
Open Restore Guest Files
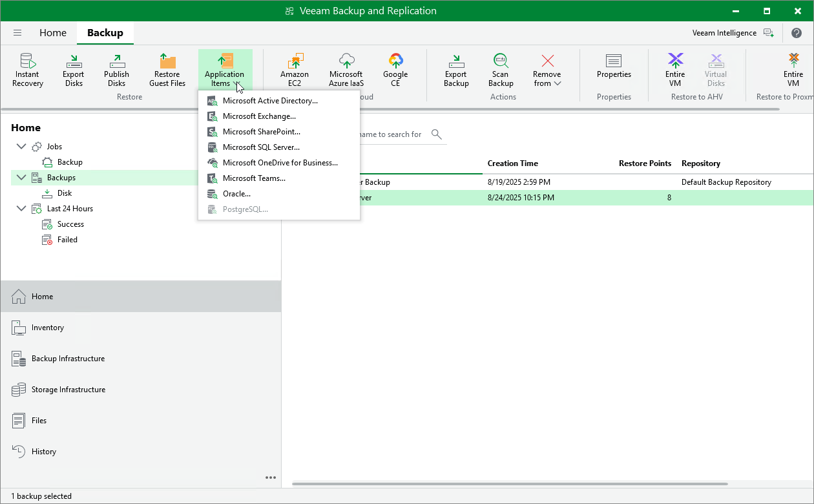[167, 70]
